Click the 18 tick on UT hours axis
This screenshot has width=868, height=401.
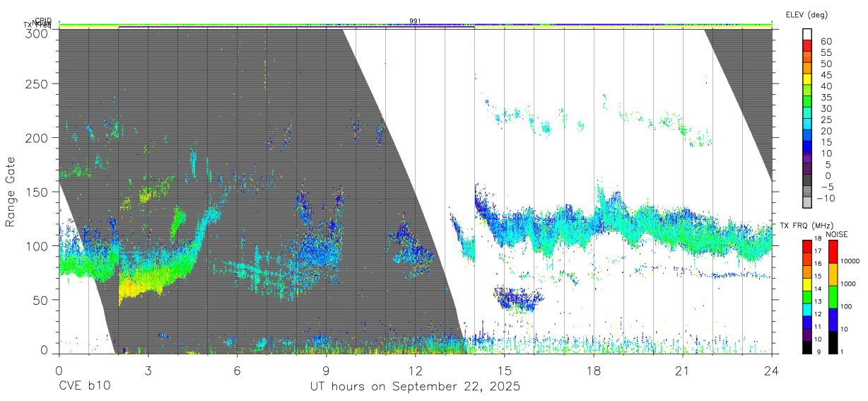[593, 370]
